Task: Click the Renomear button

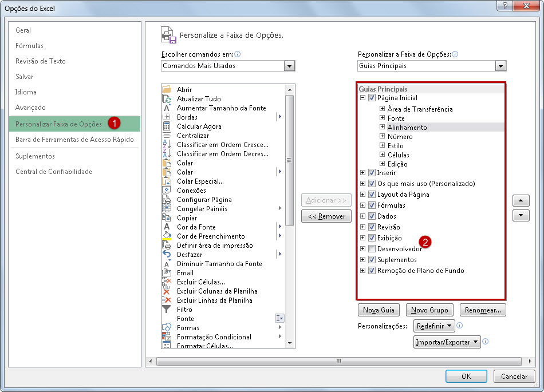Action: pyautogui.click(x=483, y=310)
